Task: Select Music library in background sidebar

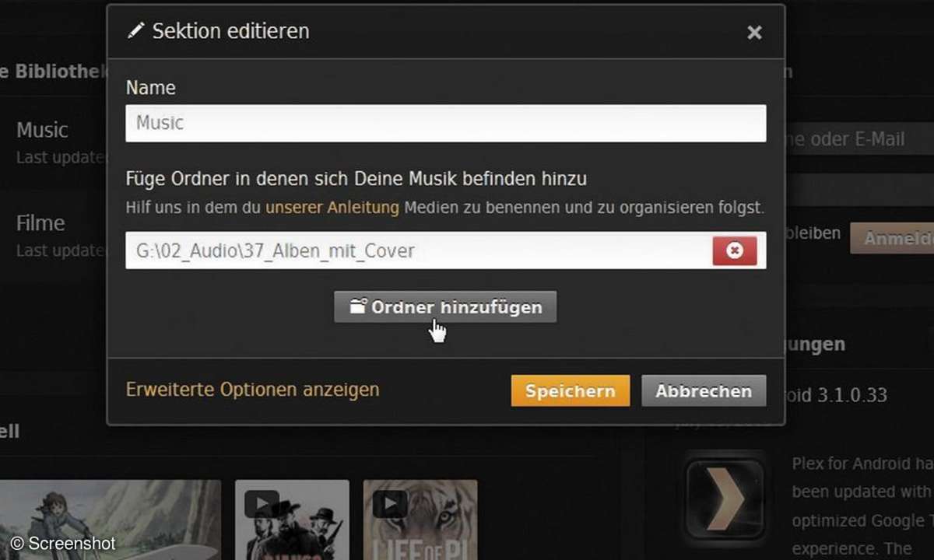Action: (x=43, y=130)
